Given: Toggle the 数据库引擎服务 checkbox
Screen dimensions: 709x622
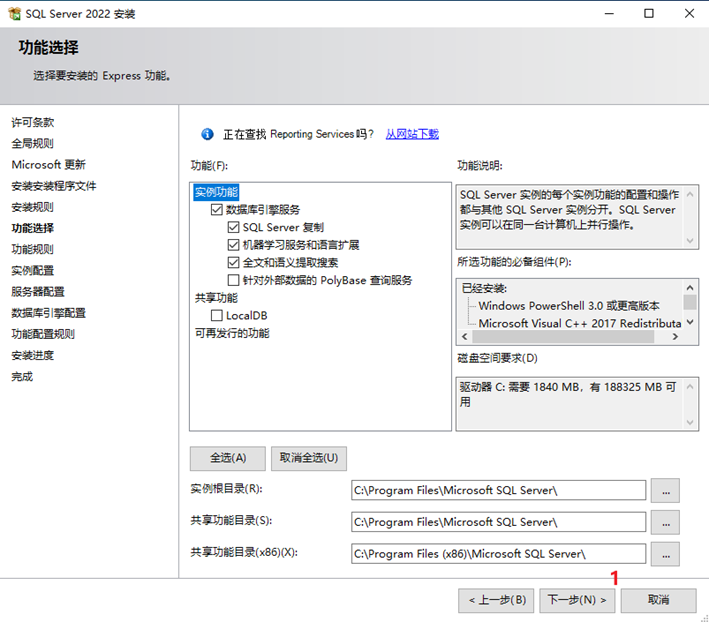Looking at the screenshot, I should (x=217, y=210).
